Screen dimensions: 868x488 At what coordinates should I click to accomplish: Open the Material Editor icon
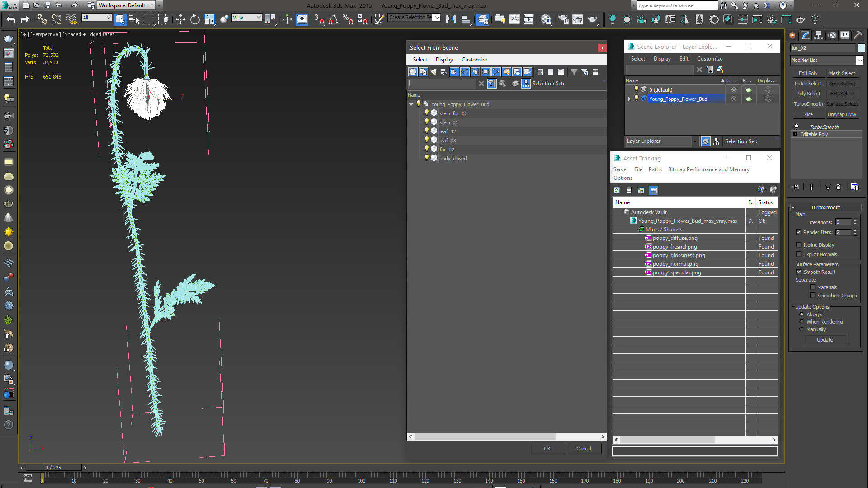point(546,19)
